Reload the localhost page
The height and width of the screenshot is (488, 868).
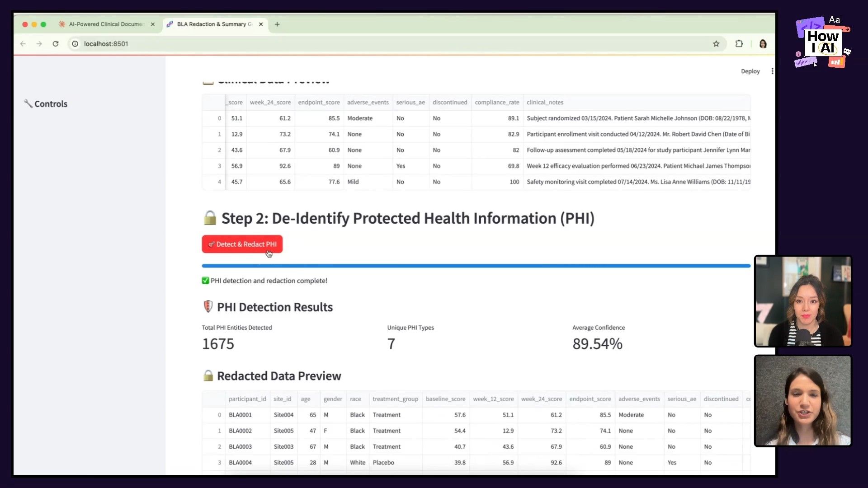[56, 44]
